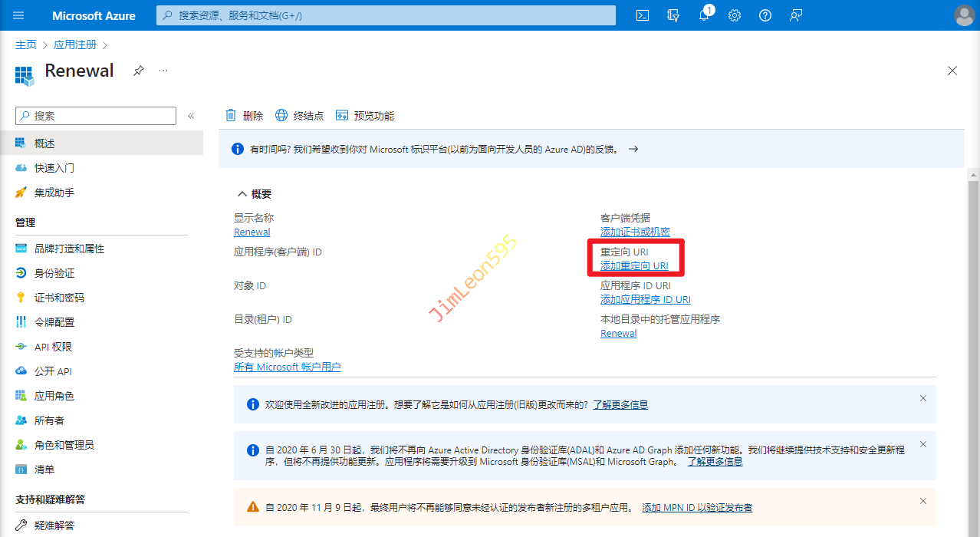Click the user account avatar

pyautogui.click(x=963, y=15)
